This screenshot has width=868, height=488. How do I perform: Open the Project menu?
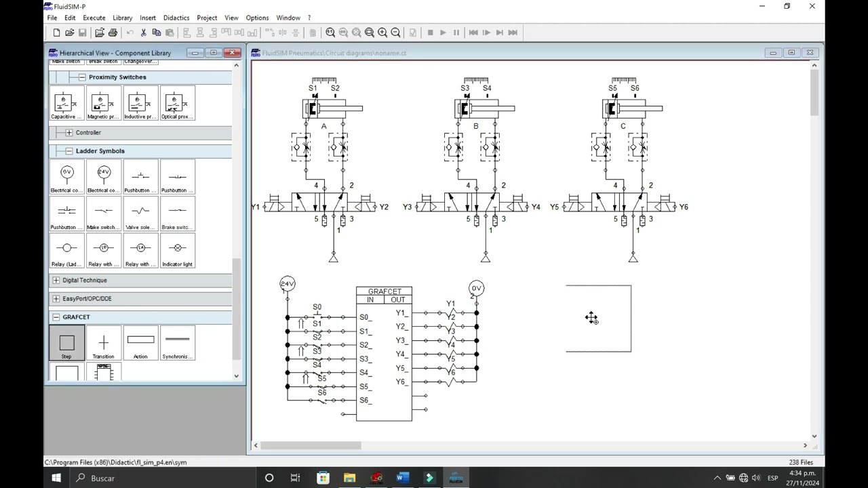click(x=207, y=18)
